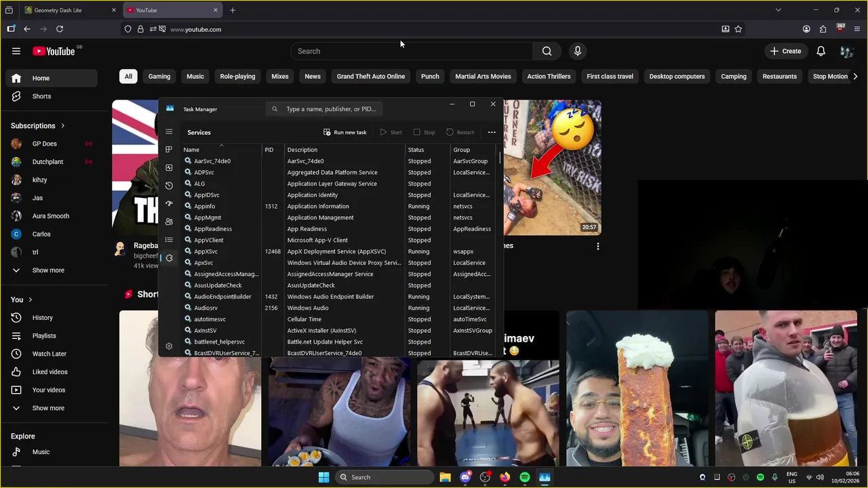Open Firefox from taskbar
This screenshot has height=488, width=868.
(505, 477)
